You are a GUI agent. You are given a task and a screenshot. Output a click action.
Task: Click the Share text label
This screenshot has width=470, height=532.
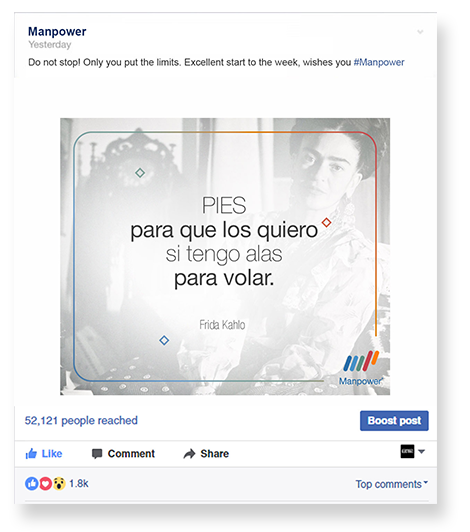tap(214, 454)
